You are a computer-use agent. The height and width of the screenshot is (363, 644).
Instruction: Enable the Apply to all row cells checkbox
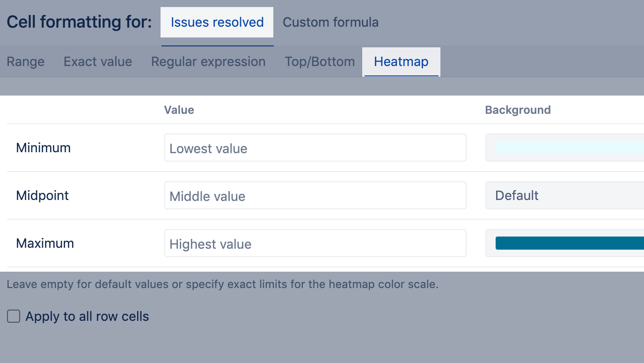(14, 317)
